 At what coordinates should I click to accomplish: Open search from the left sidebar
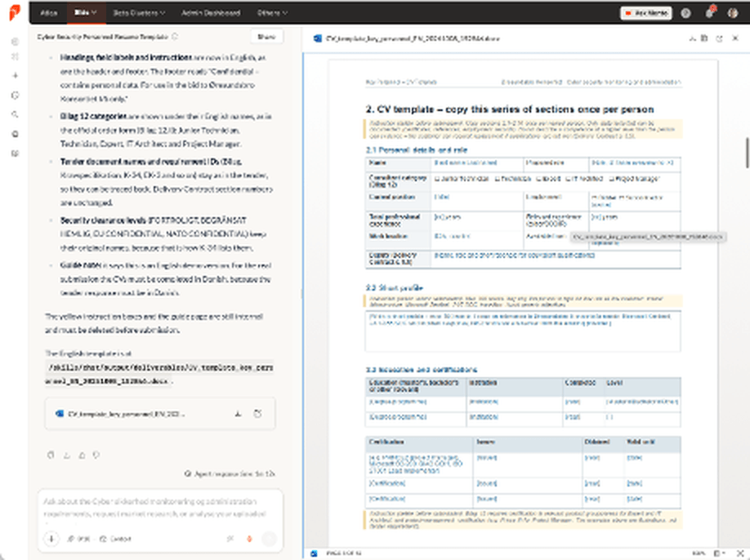click(x=15, y=114)
